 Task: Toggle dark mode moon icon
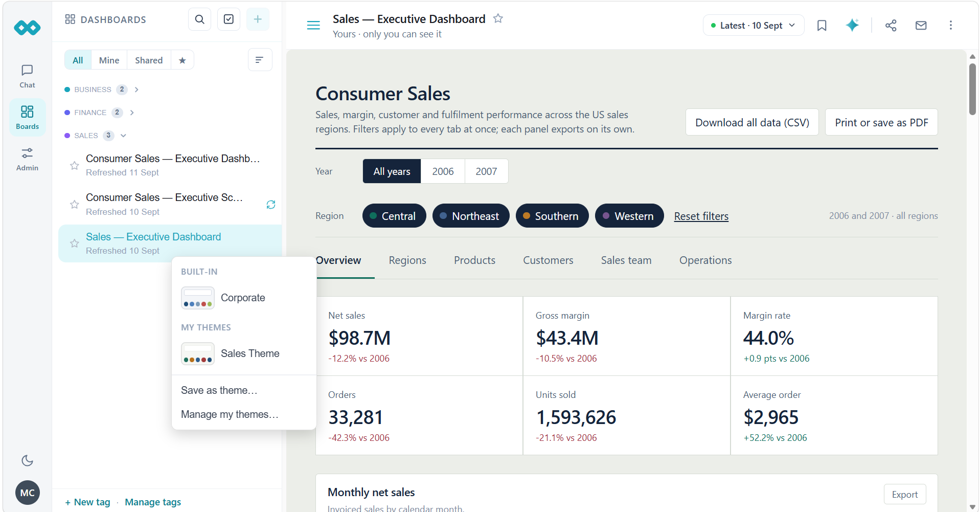[x=28, y=460]
